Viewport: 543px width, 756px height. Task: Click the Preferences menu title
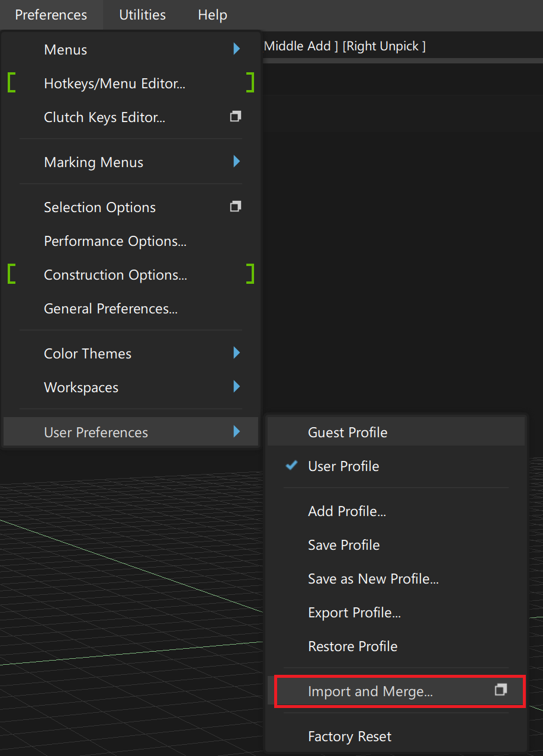pos(51,15)
